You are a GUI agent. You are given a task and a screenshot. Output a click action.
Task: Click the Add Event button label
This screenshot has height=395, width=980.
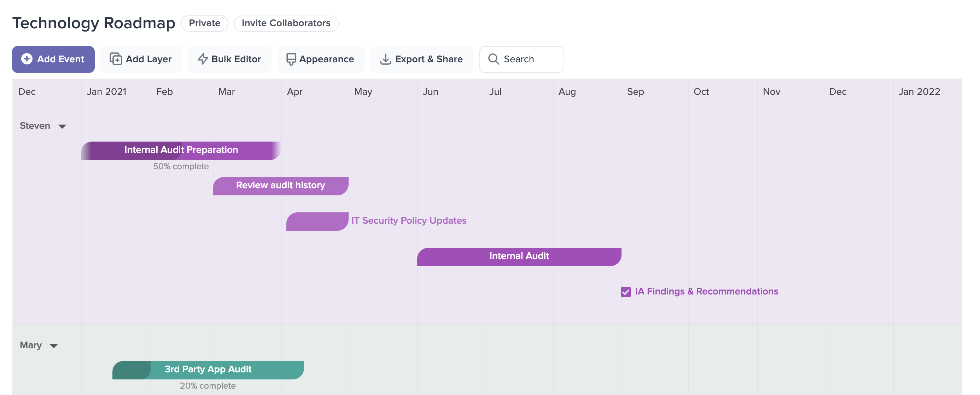(60, 59)
